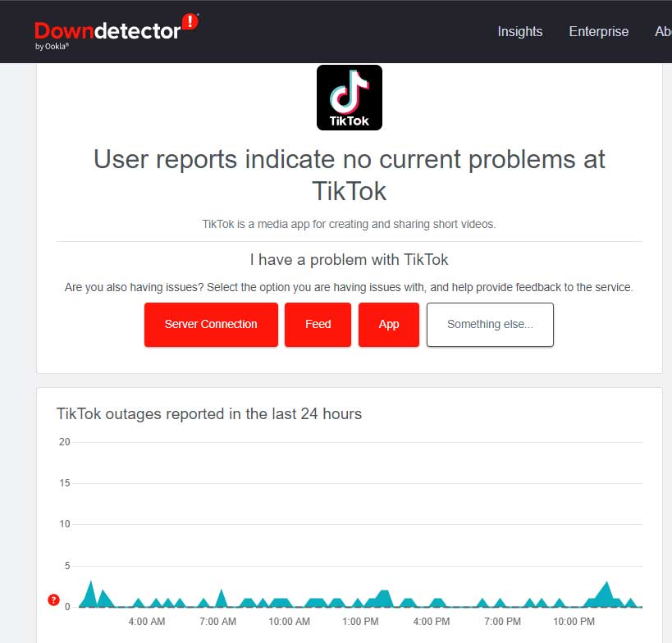Click the TikTok media app description text

[349, 224]
